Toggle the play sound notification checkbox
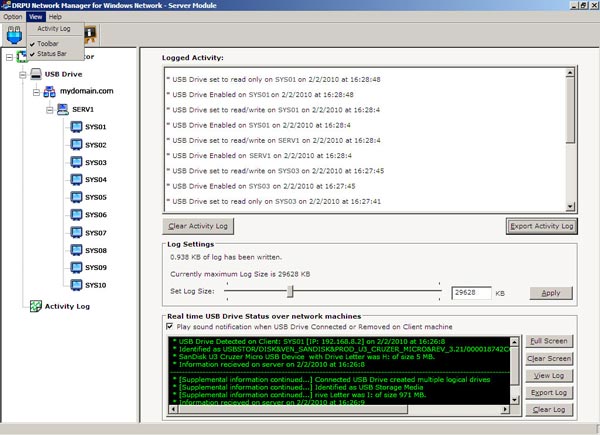Screen dimensions: 600x435 [x=168, y=327]
